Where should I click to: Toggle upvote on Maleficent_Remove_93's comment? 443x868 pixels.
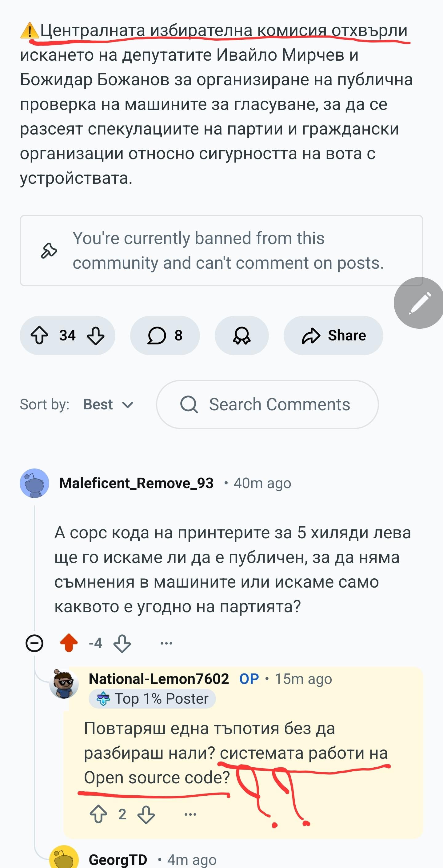click(x=69, y=643)
